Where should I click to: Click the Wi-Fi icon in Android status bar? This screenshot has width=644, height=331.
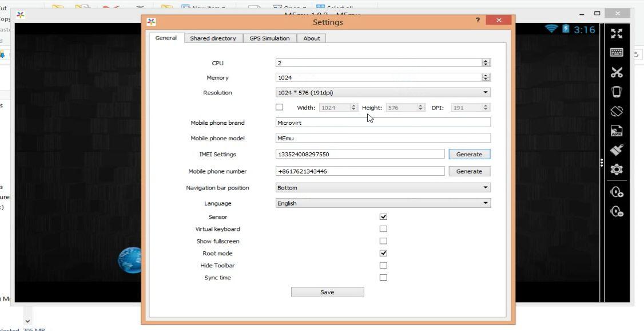pos(551,29)
